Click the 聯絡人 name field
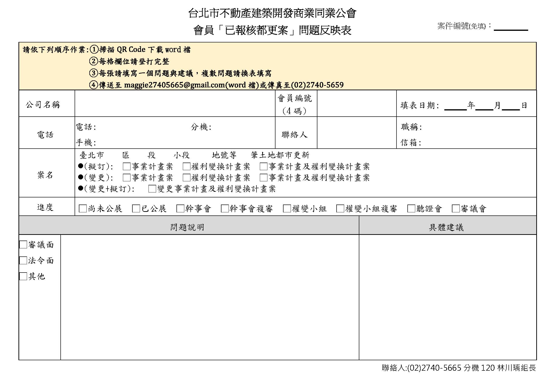Viewport: 554px width, 392px height. 356,133
